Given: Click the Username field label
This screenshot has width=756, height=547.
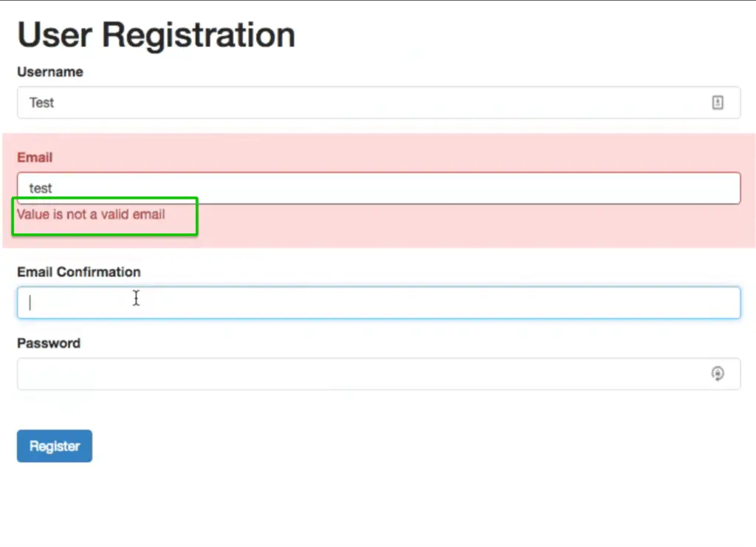Looking at the screenshot, I should (x=50, y=72).
